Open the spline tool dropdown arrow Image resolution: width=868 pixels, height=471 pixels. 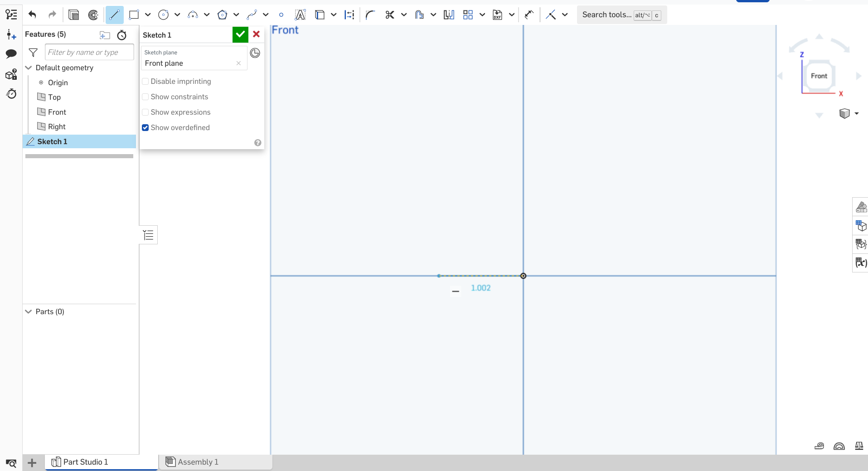coord(266,15)
